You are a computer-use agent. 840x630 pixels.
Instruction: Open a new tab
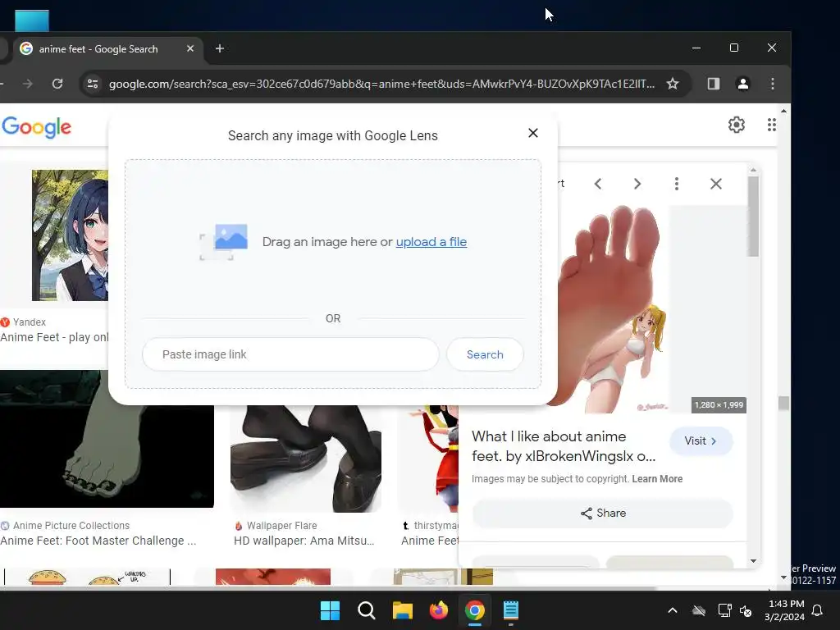point(220,48)
